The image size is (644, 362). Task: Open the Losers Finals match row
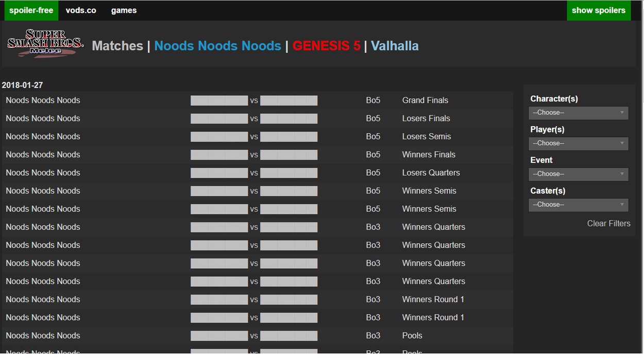click(x=257, y=118)
